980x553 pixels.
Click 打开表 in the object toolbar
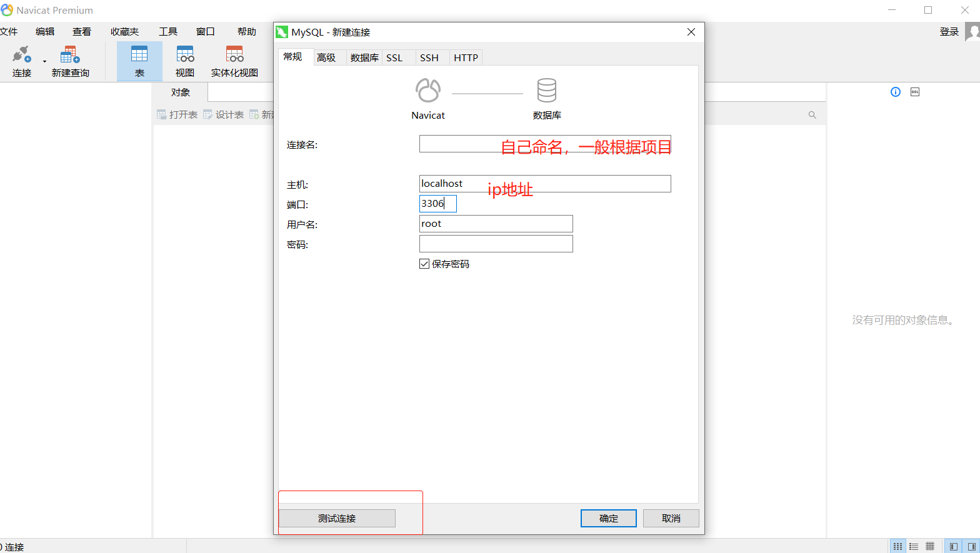point(177,114)
